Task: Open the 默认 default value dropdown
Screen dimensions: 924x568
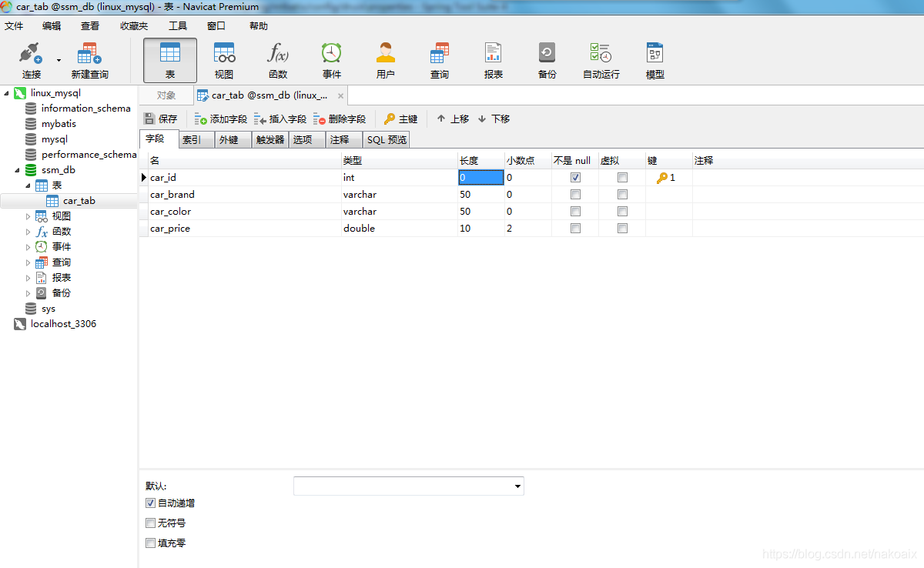Action: click(x=518, y=486)
